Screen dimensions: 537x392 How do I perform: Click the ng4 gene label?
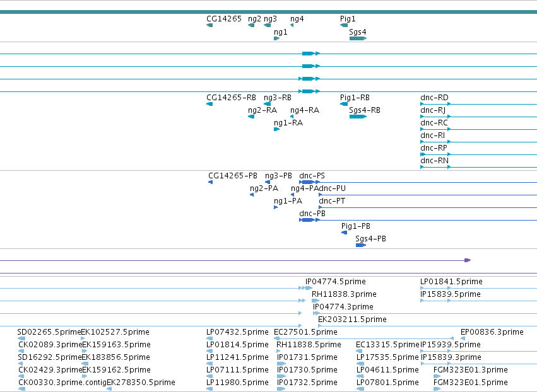[x=297, y=19]
